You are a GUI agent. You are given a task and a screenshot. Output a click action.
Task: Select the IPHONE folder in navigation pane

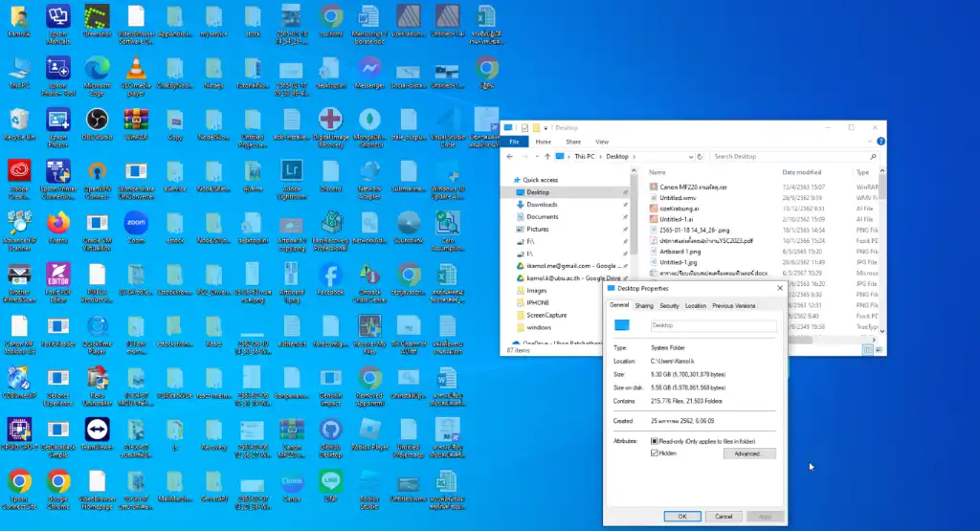(x=538, y=302)
